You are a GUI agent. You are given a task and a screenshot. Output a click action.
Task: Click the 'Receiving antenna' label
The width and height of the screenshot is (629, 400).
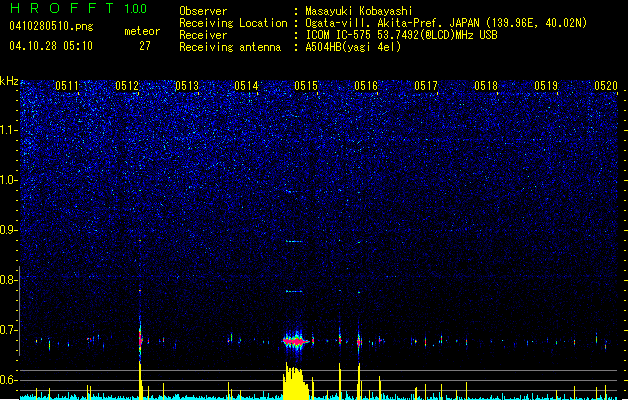tap(230, 47)
